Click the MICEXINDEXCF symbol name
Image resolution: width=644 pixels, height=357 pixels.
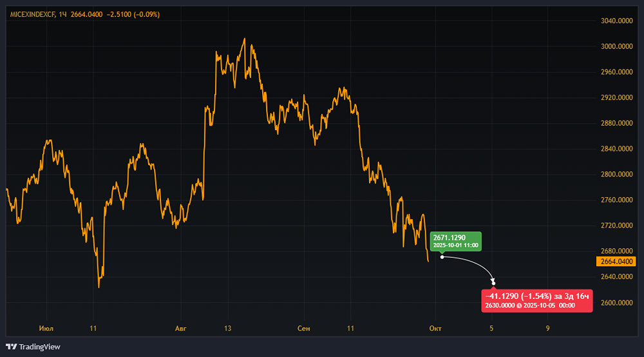click(x=31, y=14)
